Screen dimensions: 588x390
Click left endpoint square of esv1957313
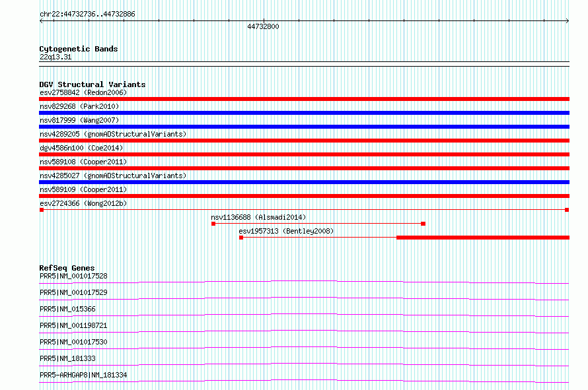tap(241, 238)
